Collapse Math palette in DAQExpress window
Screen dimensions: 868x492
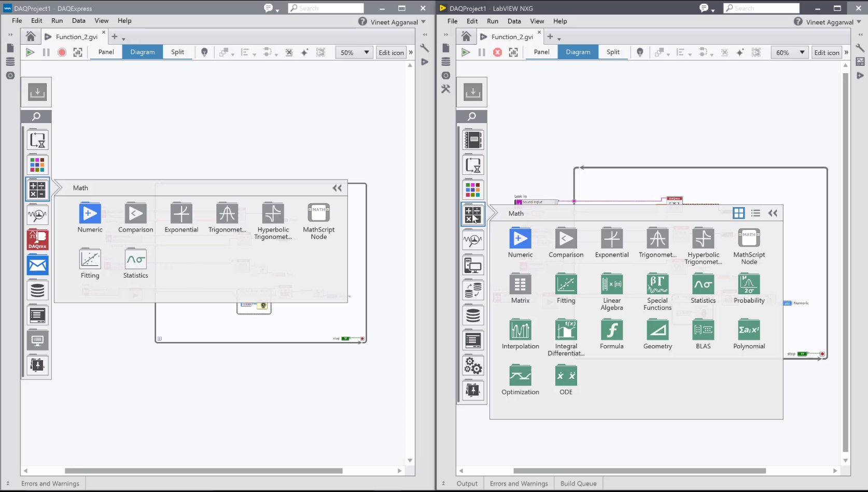click(x=337, y=188)
